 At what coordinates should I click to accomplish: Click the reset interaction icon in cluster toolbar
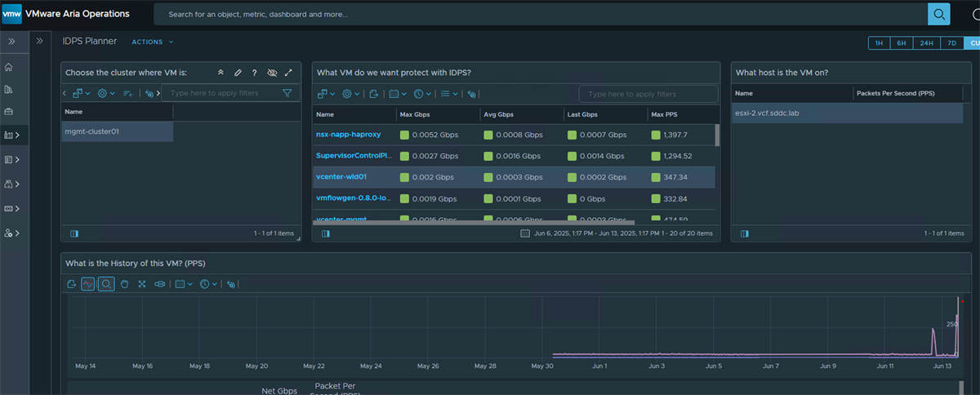pyautogui.click(x=150, y=94)
